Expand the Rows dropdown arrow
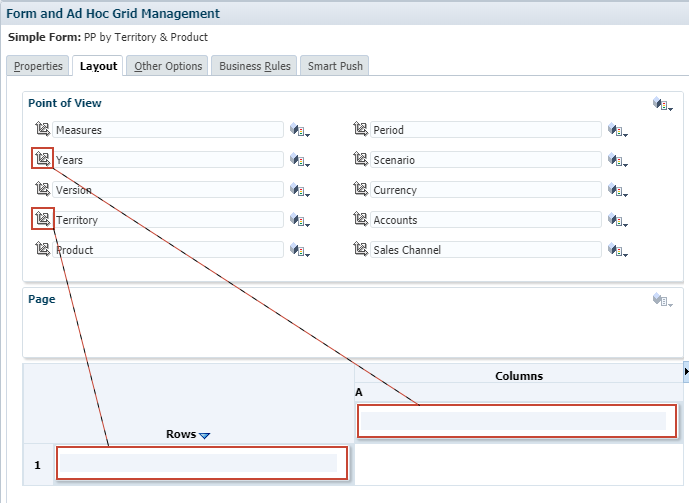 coord(205,435)
